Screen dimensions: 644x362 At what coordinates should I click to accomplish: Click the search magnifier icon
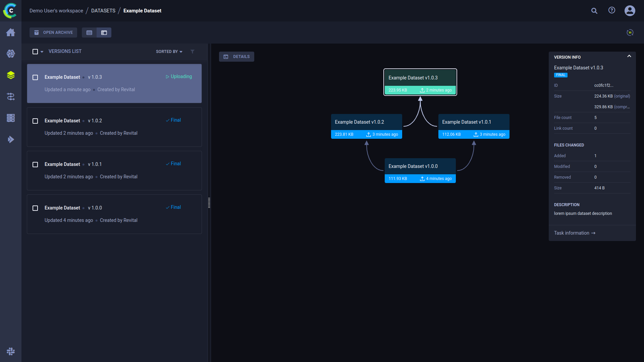click(x=594, y=11)
